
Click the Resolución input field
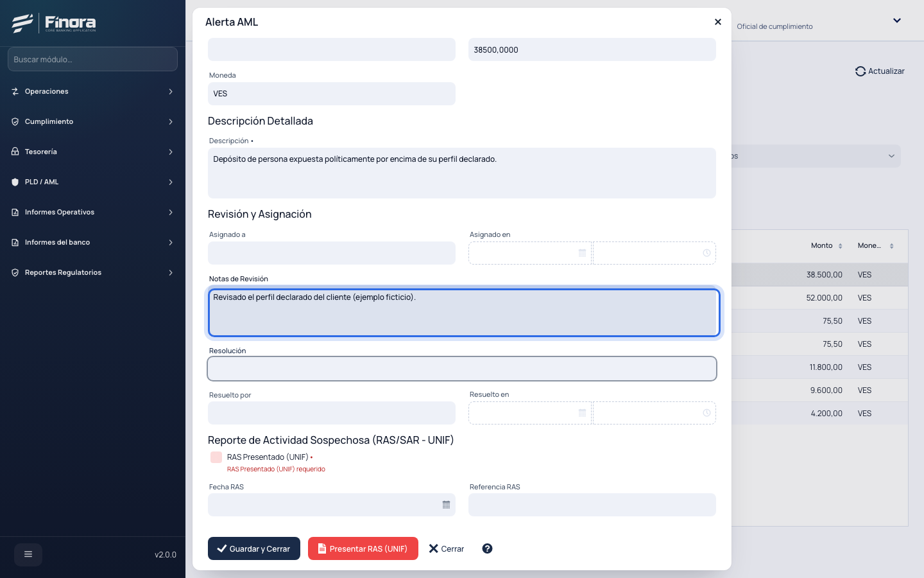click(x=462, y=369)
